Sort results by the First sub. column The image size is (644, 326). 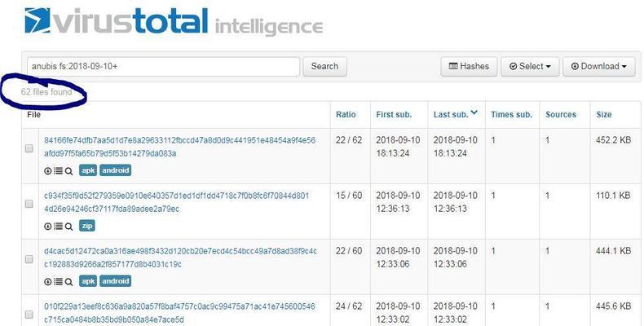pyautogui.click(x=394, y=115)
